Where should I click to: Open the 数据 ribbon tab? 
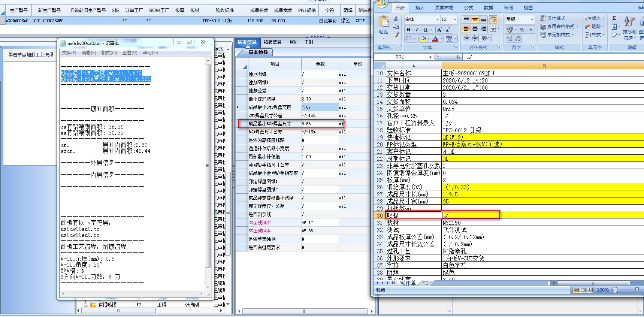click(489, 8)
